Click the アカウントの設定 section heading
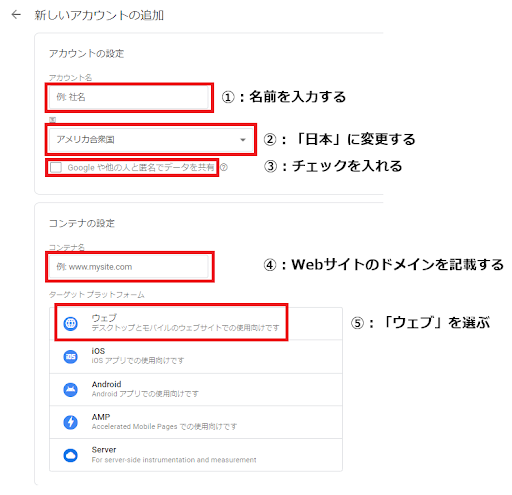512x495 pixels. (86, 53)
